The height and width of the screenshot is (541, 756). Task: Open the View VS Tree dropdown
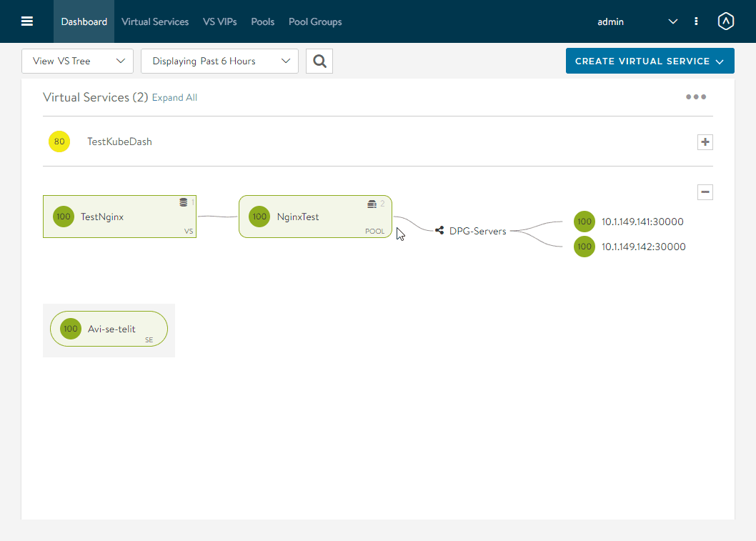78,61
